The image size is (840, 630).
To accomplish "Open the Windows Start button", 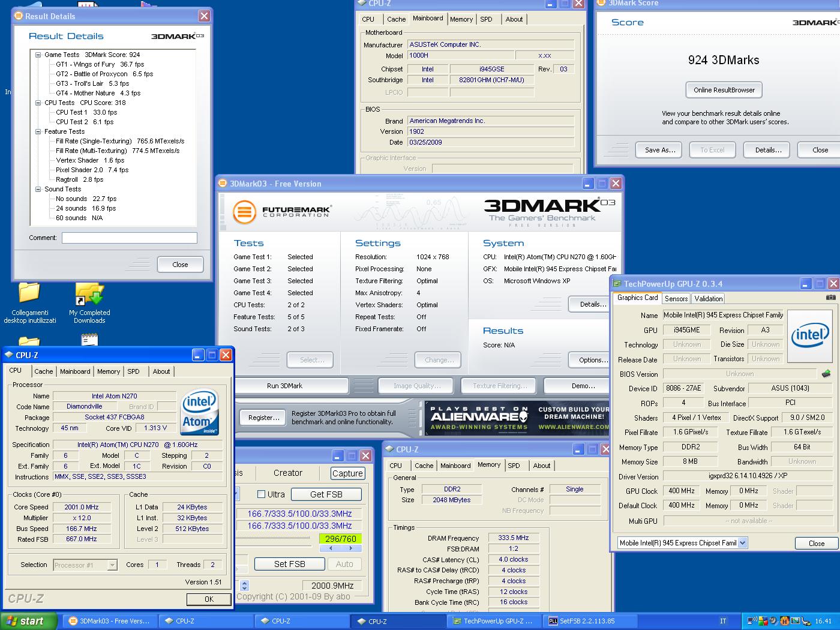I will pos(29,621).
